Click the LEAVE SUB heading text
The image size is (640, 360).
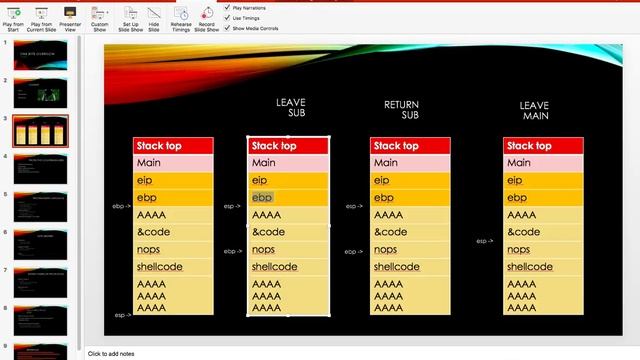(291, 107)
